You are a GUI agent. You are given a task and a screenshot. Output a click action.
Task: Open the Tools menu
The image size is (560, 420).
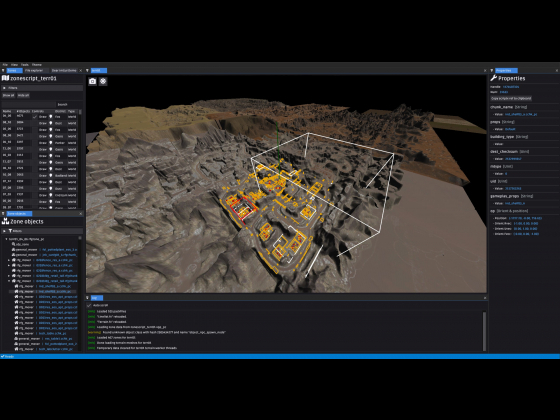[25, 65]
